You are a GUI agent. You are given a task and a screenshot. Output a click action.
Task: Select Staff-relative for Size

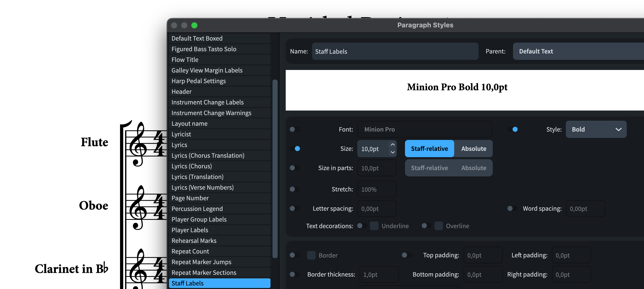(x=429, y=149)
